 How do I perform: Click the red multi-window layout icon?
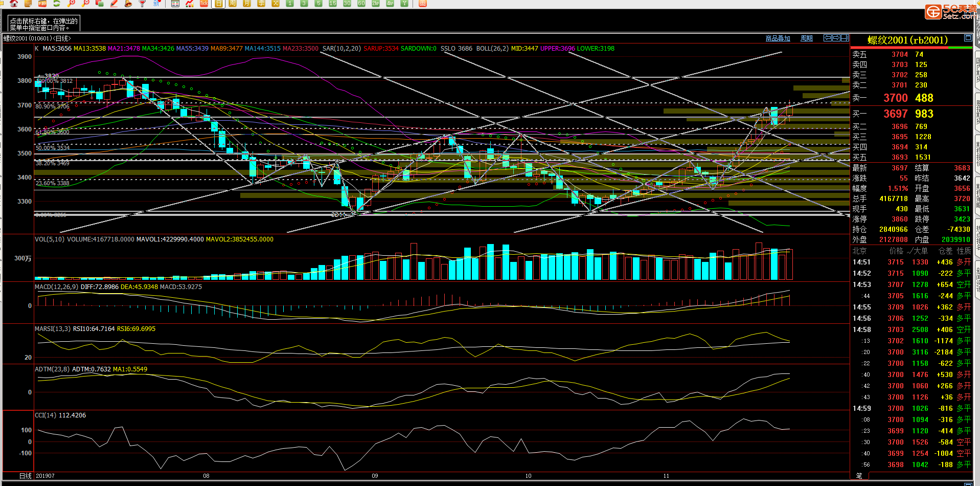pos(423,3)
